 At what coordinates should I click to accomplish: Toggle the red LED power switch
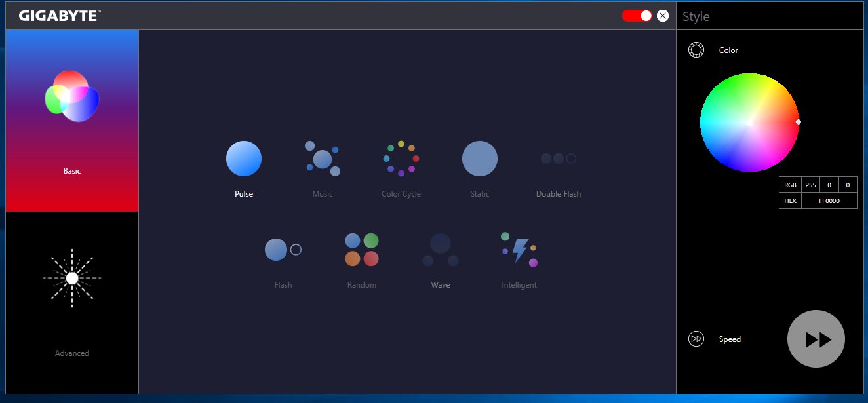tap(637, 16)
